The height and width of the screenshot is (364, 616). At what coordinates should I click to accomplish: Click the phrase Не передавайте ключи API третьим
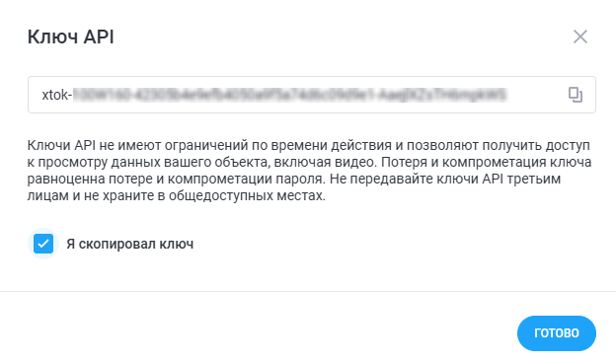pos(445,180)
